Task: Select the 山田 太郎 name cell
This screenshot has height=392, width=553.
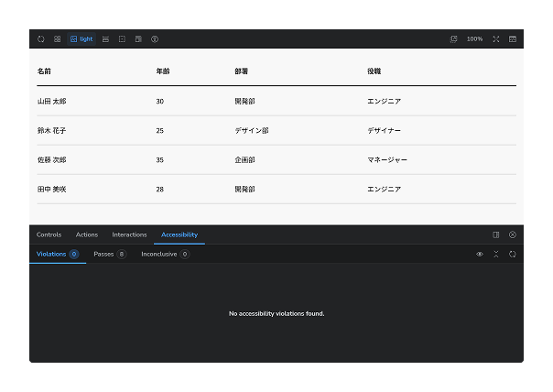Action: (x=51, y=102)
